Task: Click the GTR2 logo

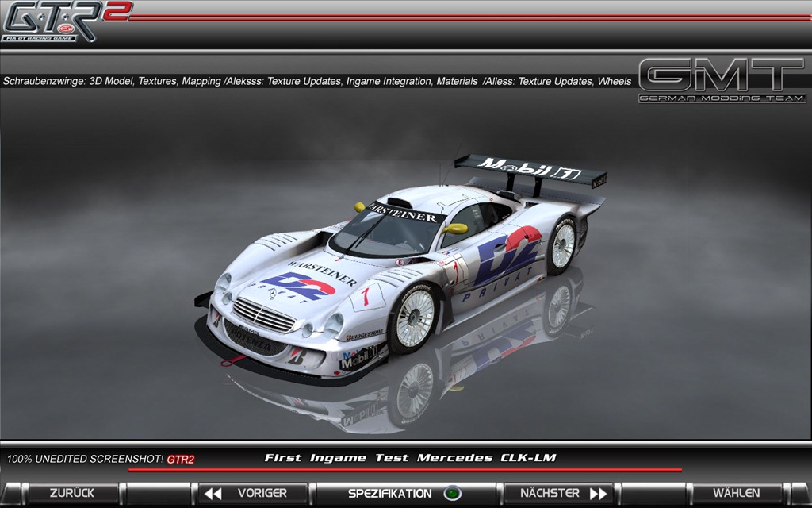Action: 67,21
